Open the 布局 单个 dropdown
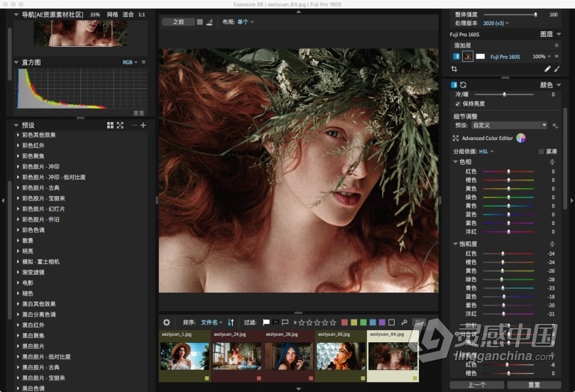The width and height of the screenshot is (575, 392). pyautogui.click(x=246, y=22)
